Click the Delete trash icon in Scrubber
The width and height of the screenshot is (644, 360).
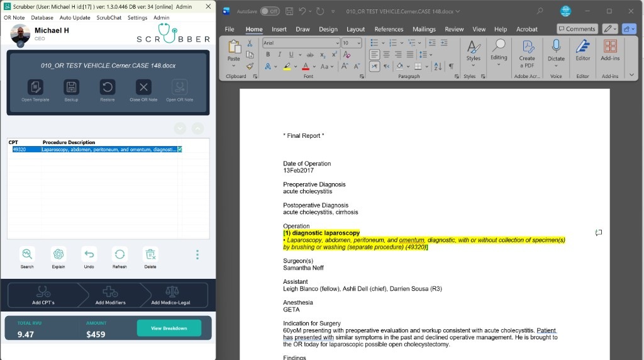pos(150,254)
